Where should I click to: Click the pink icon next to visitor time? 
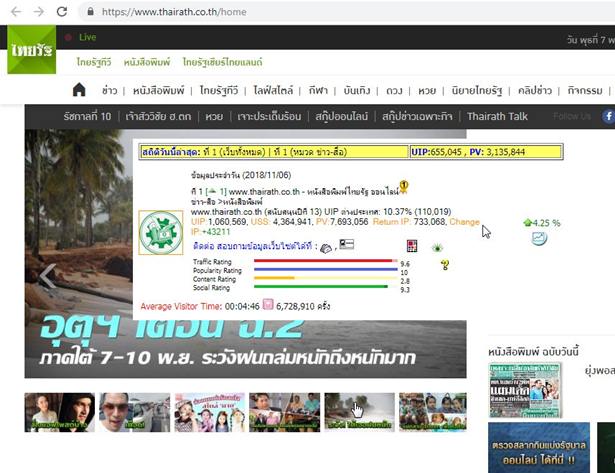pos(268,304)
